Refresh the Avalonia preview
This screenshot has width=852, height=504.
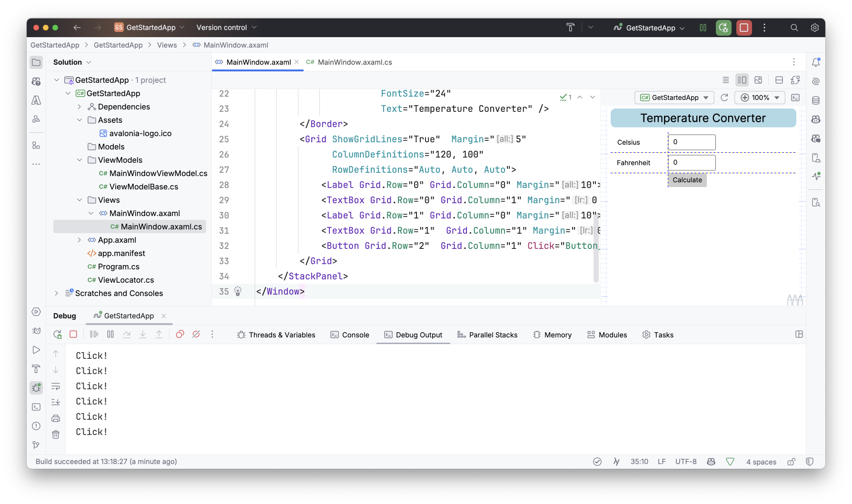[x=724, y=98]
